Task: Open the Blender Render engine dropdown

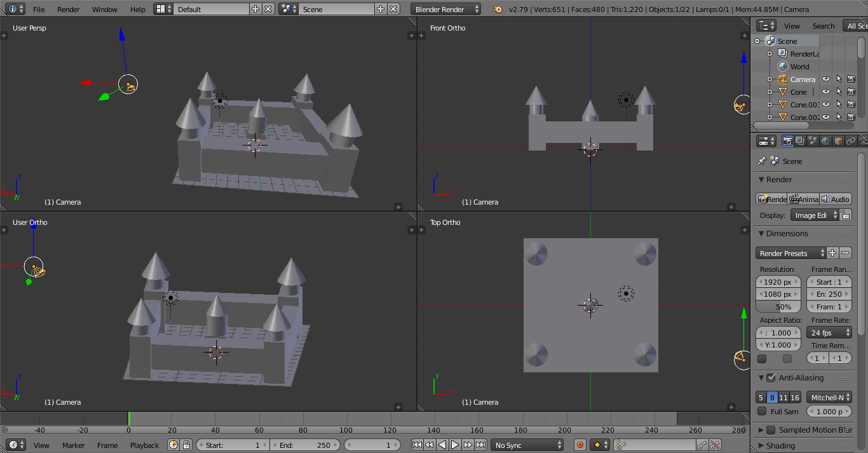Action: pyautogui.click(x=447, y=9)
